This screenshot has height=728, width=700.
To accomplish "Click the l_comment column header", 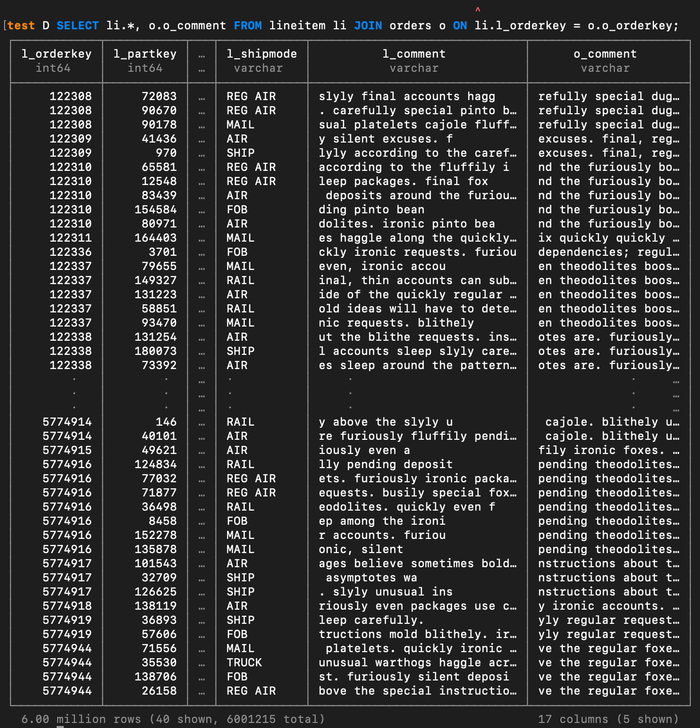I will [414, 54].
